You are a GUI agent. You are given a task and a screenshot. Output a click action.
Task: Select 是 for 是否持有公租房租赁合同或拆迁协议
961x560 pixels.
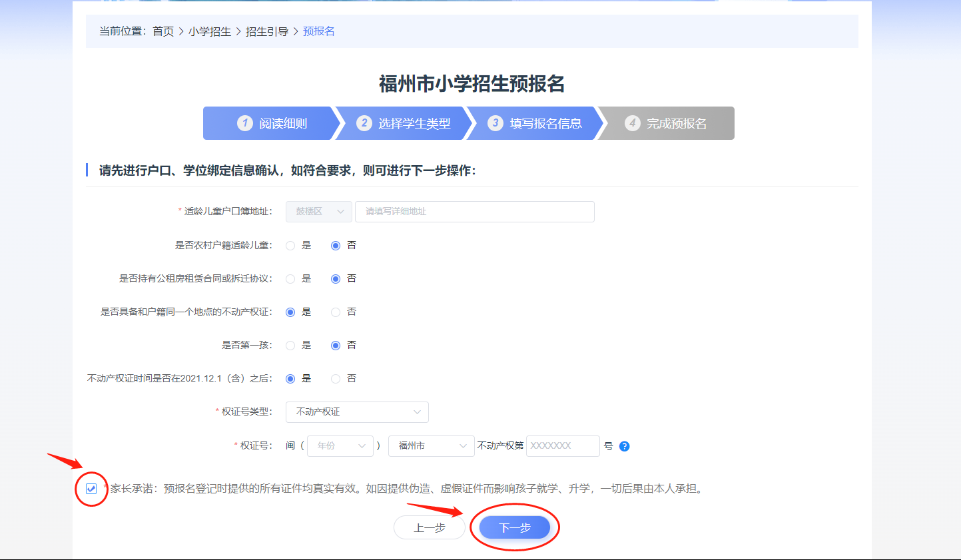(290, 279)
